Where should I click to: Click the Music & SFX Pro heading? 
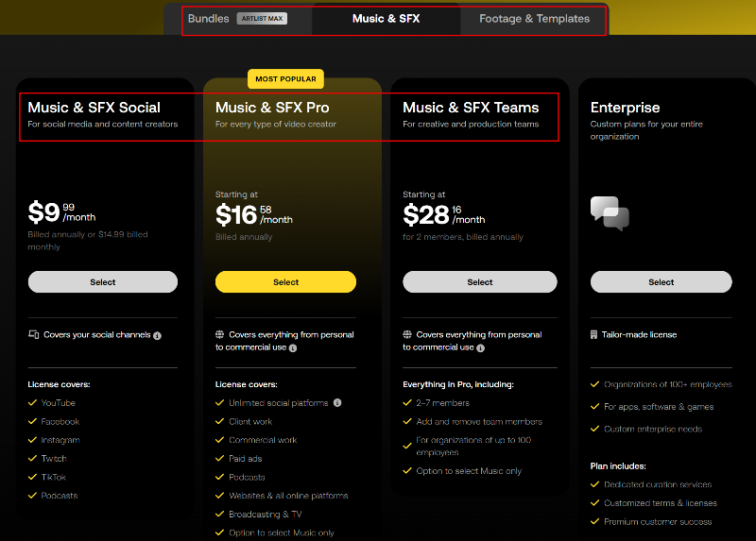tap(272, 108)
